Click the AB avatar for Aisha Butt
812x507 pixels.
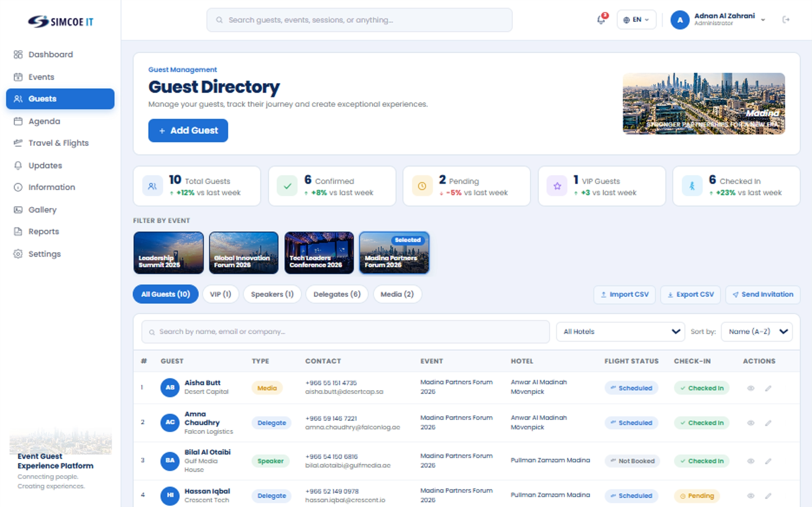point(170,388)
